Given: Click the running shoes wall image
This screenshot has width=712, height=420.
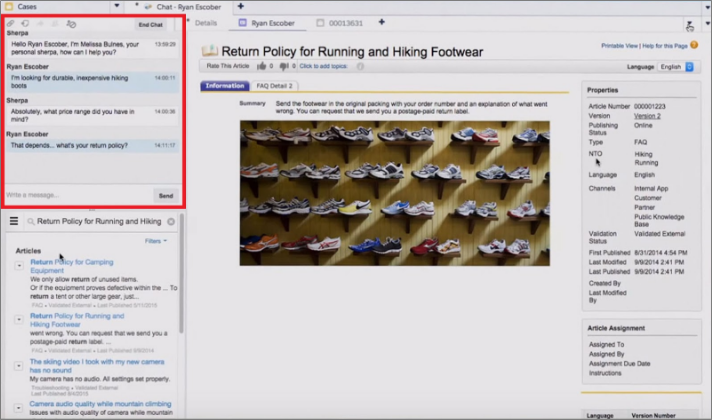Looking at the screenshot, I should [x=395, y=193].
